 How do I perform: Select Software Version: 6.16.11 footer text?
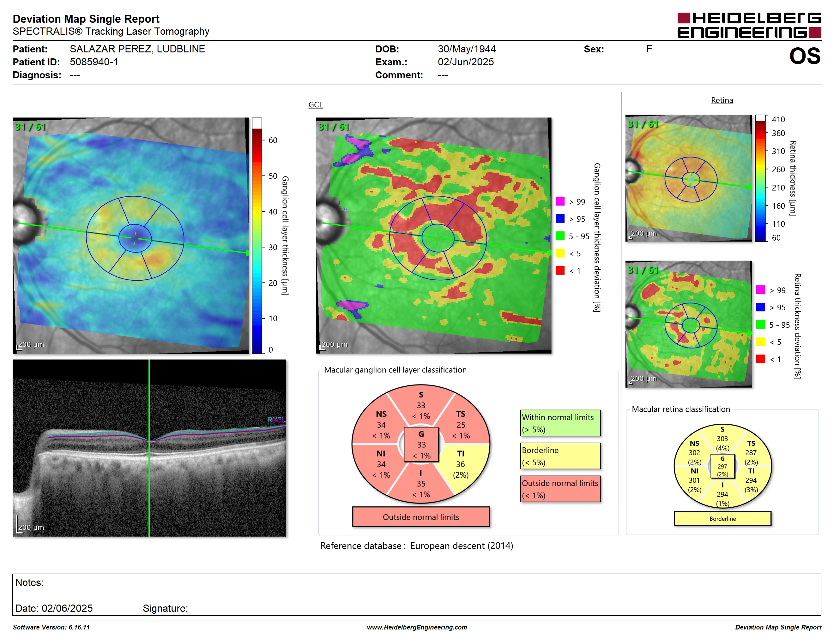pos(51,627)
